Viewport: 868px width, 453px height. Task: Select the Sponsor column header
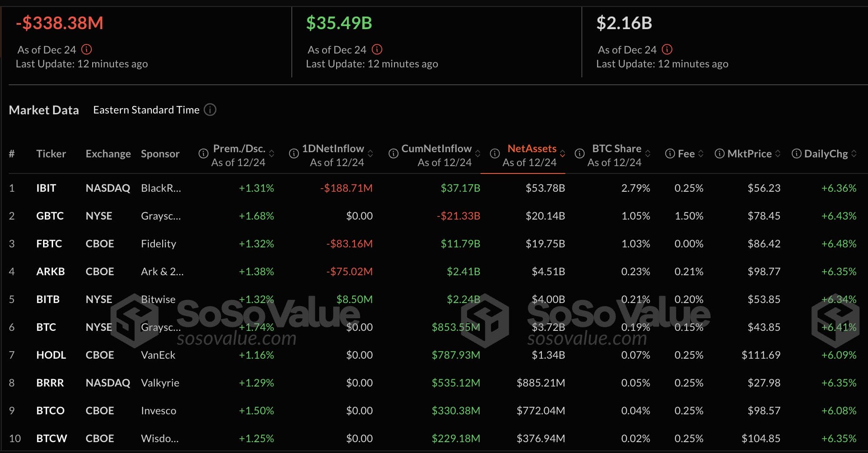tap(160, 154)
